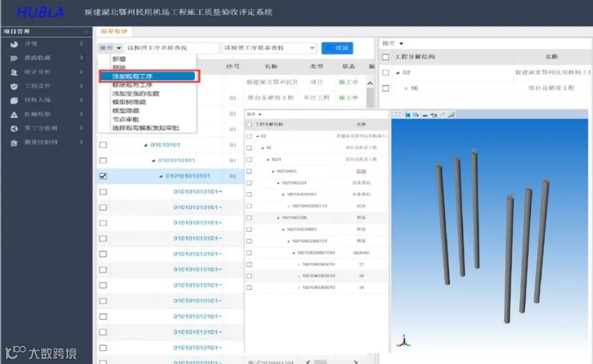The height and width of the screenshot is (364, 593).
Task: Click the list icon beside 我的收藏
Action: pos(14,58)
